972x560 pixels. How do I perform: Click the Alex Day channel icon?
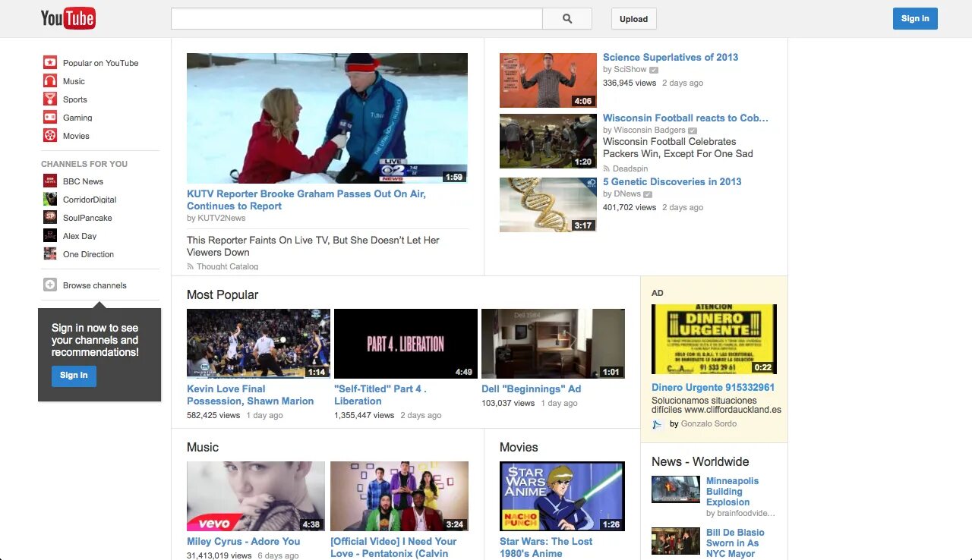(50, 235)
